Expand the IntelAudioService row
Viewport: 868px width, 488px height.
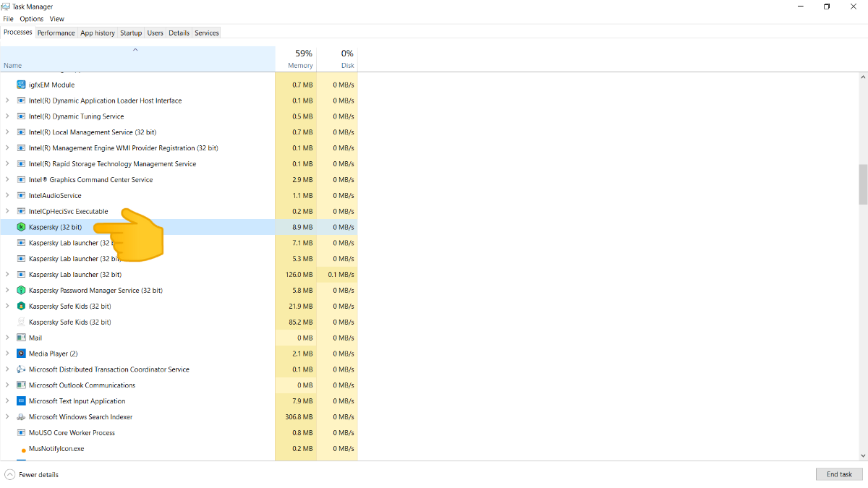click(7, 195)
